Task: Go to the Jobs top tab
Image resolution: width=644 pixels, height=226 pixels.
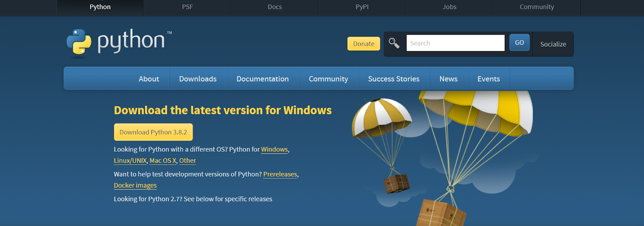Action: tap(450, 7)
